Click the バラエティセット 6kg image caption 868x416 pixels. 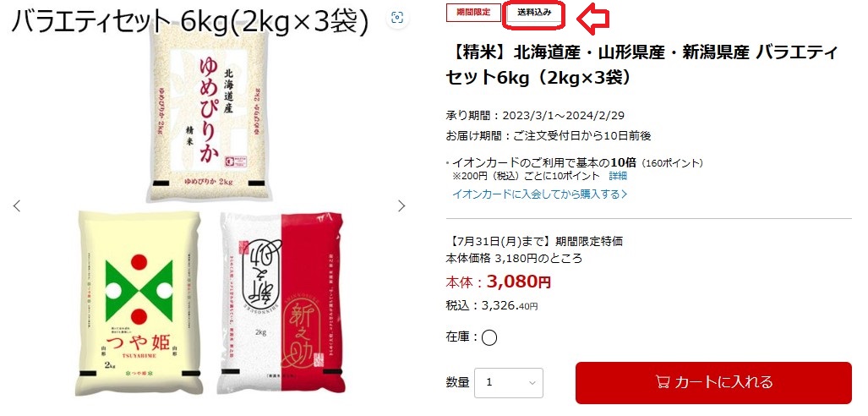[x=190, y=23]
